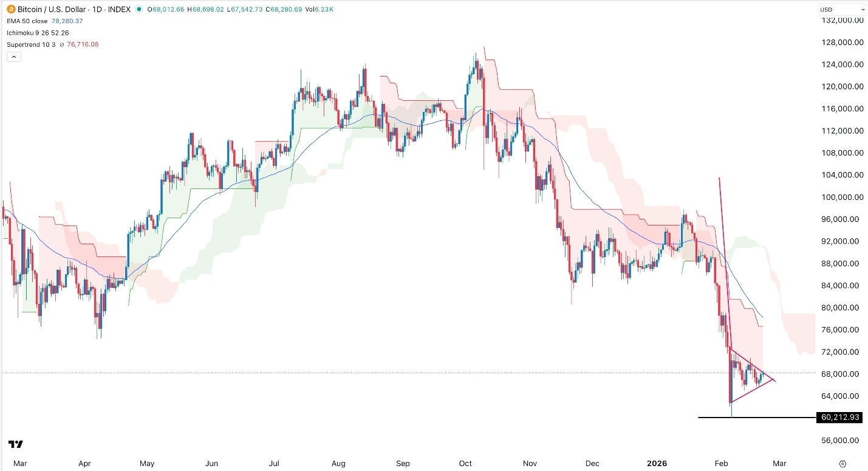Viewport: 868px width, 471px height.
Task: Click the 132,000.00 price scale label
Action: click(x=842, y=20)
